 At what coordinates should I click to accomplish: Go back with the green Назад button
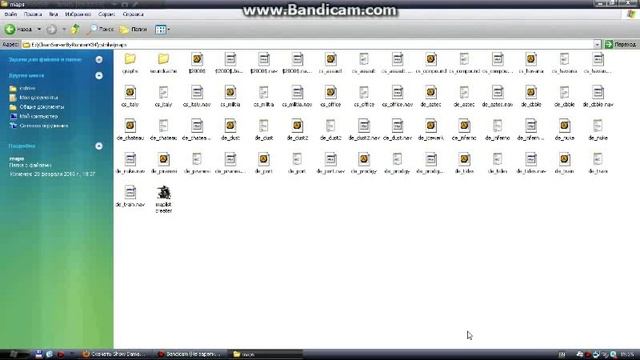click(x=18, y=29)
